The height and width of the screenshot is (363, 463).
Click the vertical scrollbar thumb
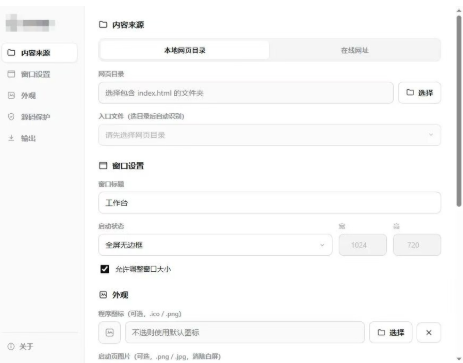coord(459,111)
